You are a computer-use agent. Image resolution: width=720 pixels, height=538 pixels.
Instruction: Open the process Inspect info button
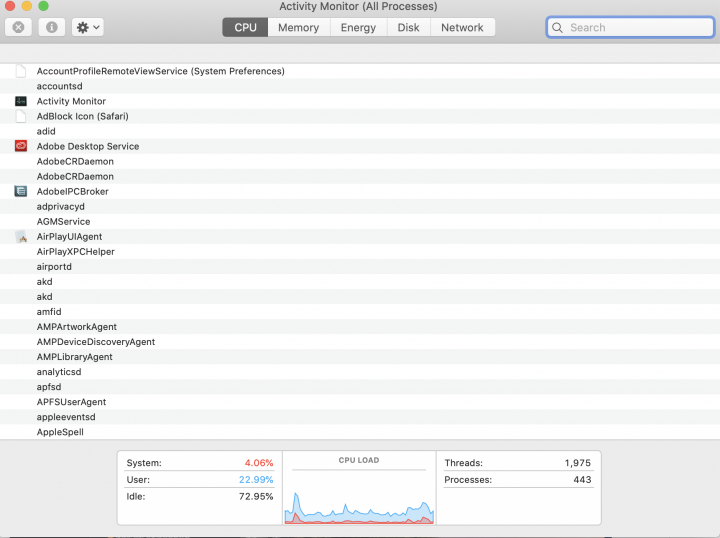[51, 27]
